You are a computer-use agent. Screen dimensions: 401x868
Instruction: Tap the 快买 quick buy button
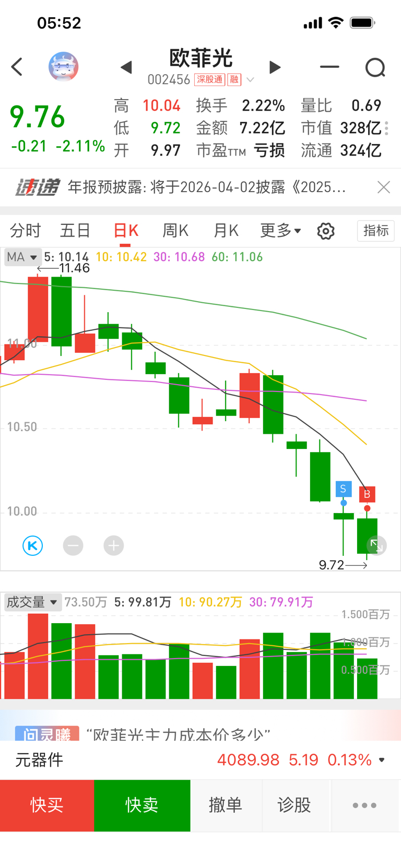pos(47,805)
